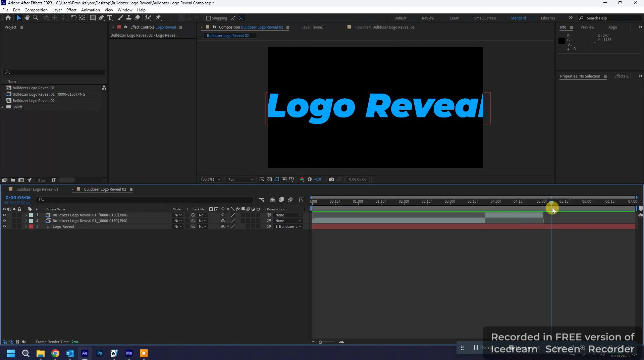
Task: Switch to the Libraries workspace
Action: pos(548,18)
